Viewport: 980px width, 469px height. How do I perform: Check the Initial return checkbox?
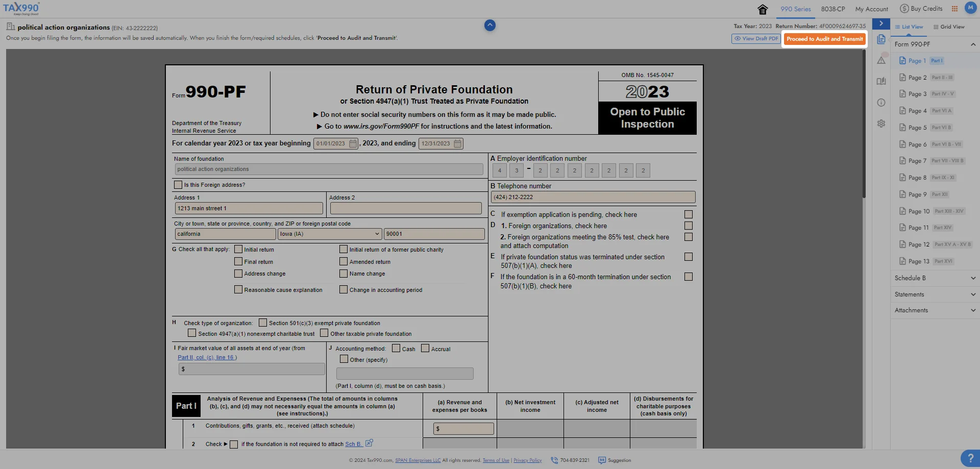point(238,249)
